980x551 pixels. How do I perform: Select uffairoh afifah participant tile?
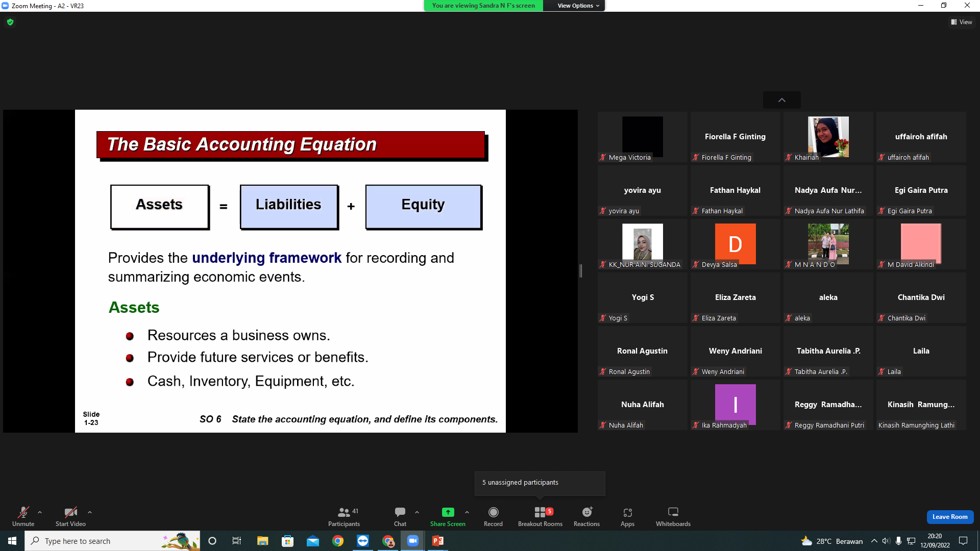(x=921, y=137)
